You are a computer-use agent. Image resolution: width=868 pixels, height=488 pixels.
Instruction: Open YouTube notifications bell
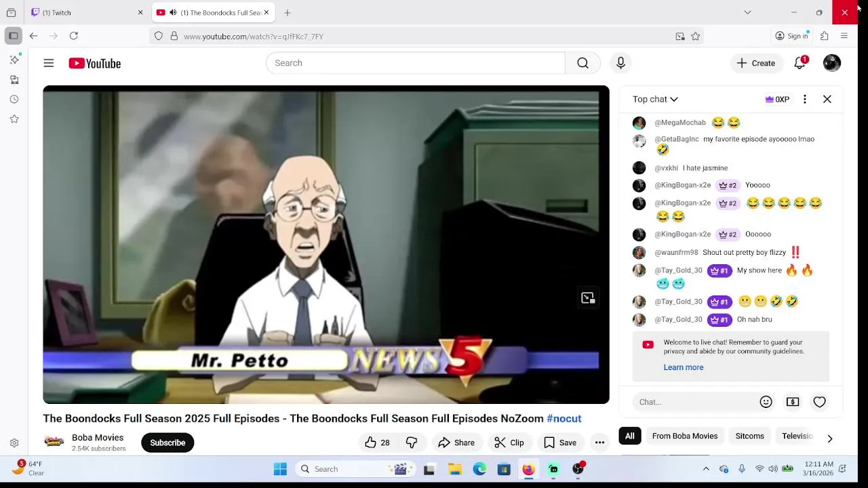pyautogui.click(x=800, y=63)
